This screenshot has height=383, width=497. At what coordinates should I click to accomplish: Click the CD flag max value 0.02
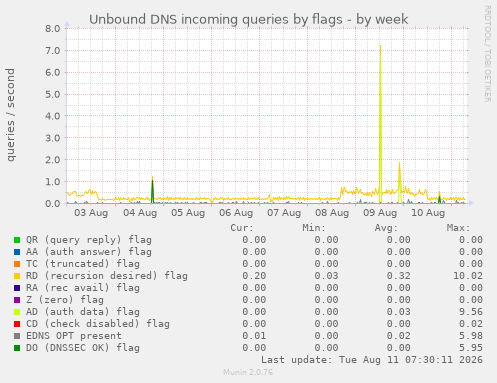pyautogui.click(x=471, y=324)
